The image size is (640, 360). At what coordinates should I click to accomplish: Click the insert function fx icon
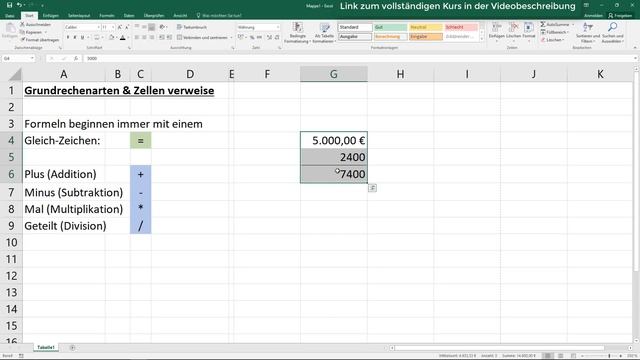click(x=76, y=58)
